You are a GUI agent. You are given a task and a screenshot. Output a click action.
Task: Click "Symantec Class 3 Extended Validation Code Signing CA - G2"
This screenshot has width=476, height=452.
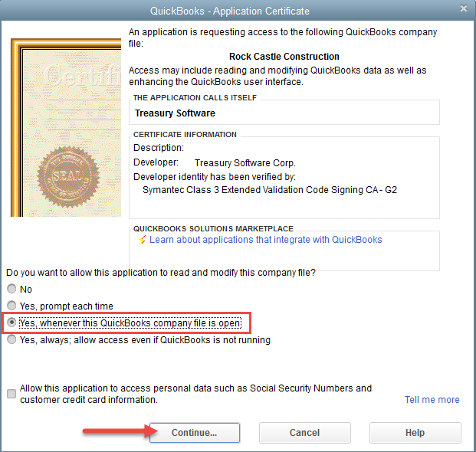(270, 190)
